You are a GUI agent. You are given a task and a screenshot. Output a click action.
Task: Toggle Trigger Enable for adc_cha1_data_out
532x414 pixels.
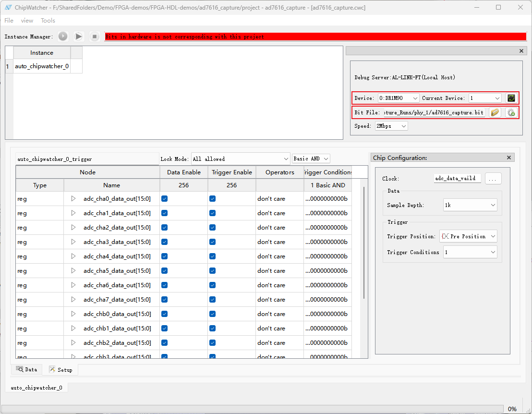click(x=212, y=213)
